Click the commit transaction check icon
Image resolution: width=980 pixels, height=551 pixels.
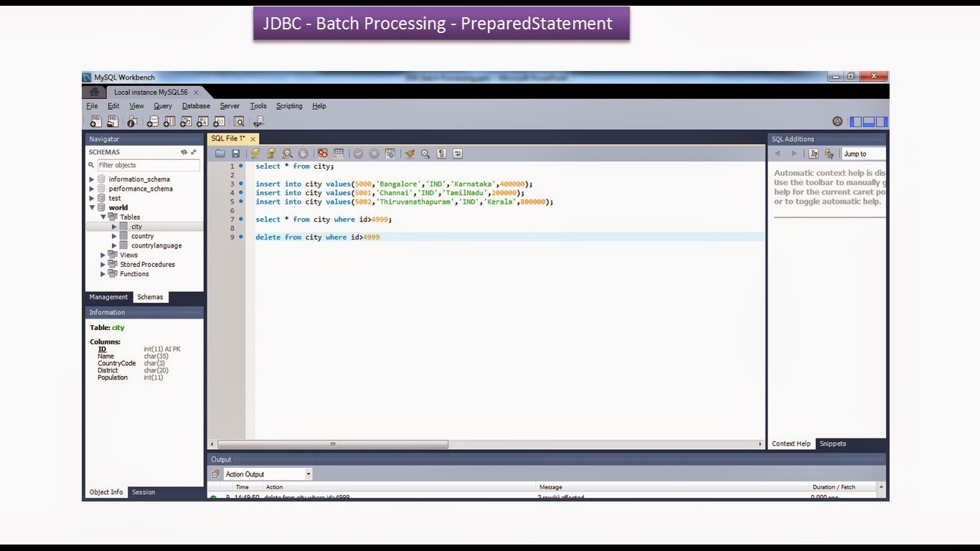click(358, 154)
